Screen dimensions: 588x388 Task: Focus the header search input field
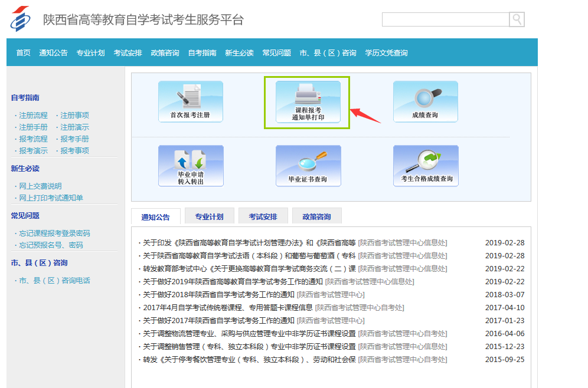coord(446,19)
